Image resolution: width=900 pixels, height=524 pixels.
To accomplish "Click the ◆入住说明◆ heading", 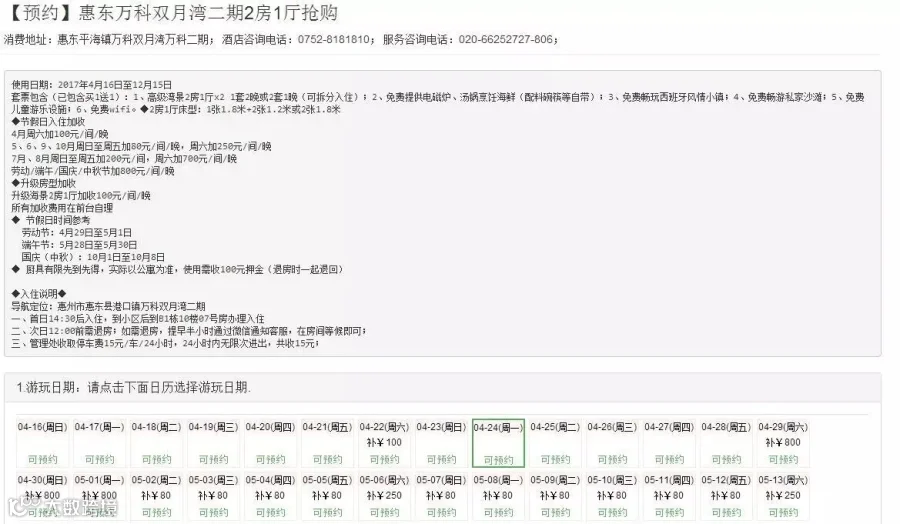I will tap(39, 294).
